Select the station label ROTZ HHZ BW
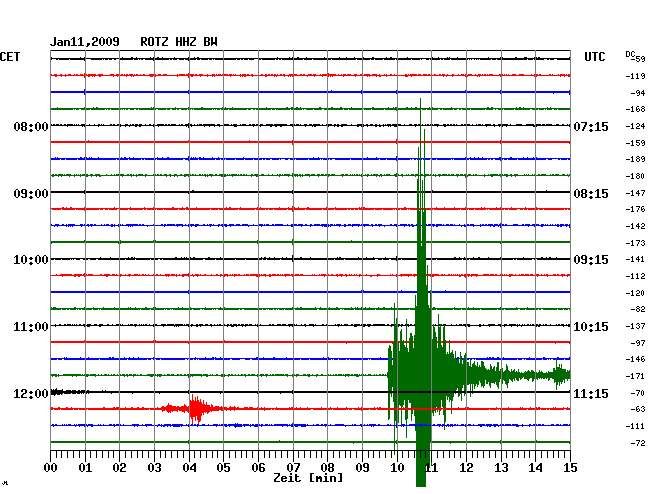Viewport: 650px width, 494px height. pyautogui.click(x=179, y=42)
